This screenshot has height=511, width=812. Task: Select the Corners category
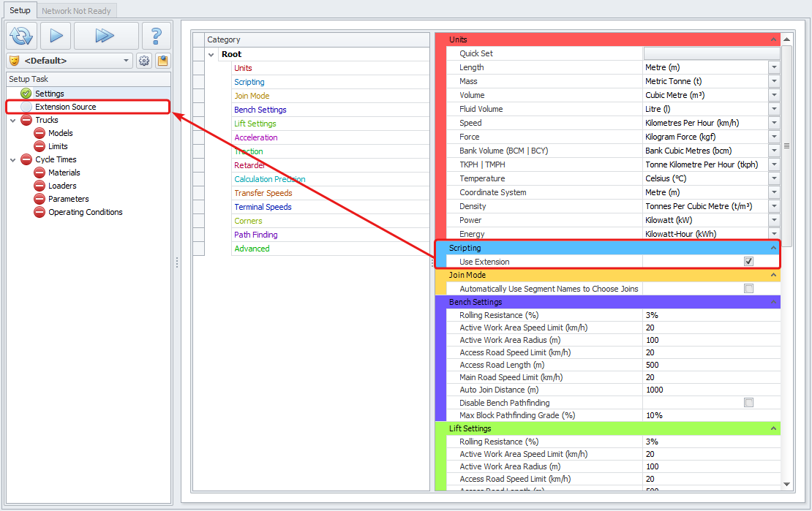(x=248, y=221)
